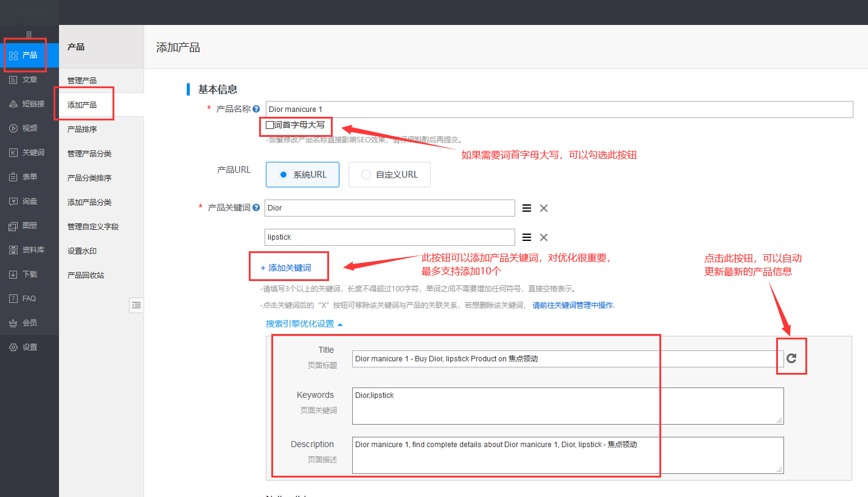The width and height of the screenshot is (868, 497).
Task: Open 视频 section in left sidebar
Action: 29,128
